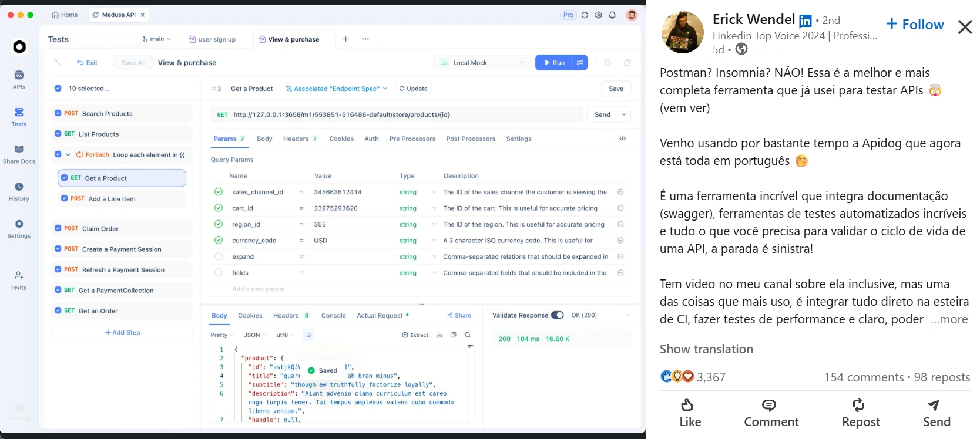The height and width of the screenshot is (439, 980).
Task: Click Add a new param field
Action: (x=259, y=289)
